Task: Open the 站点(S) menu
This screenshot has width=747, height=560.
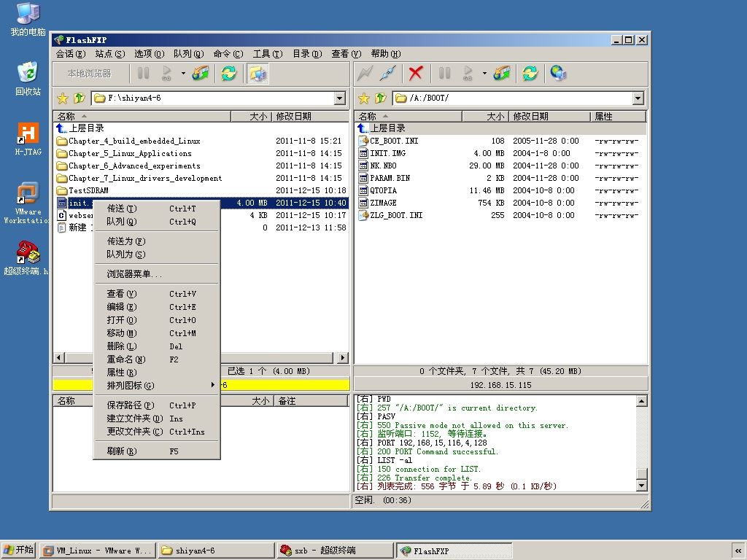Action: tap(110, 54)
